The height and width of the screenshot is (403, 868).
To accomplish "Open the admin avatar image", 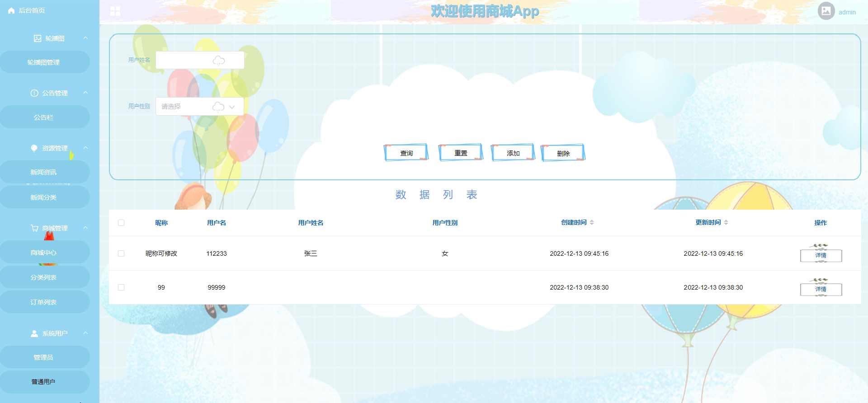I will tap(826, 11).
